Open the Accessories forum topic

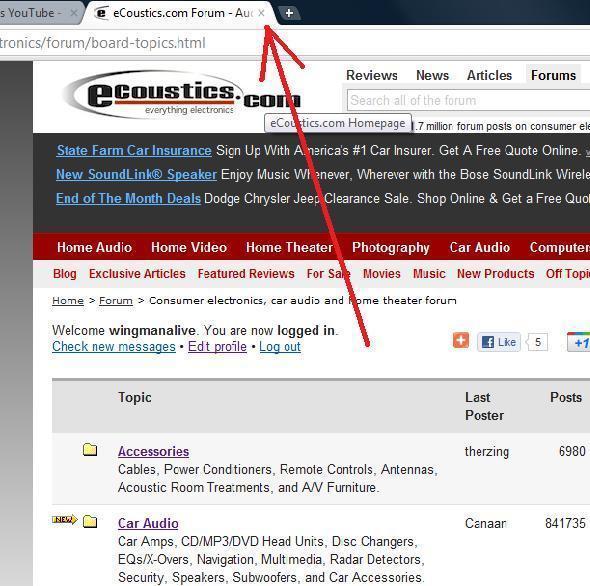tap(154, 451)
